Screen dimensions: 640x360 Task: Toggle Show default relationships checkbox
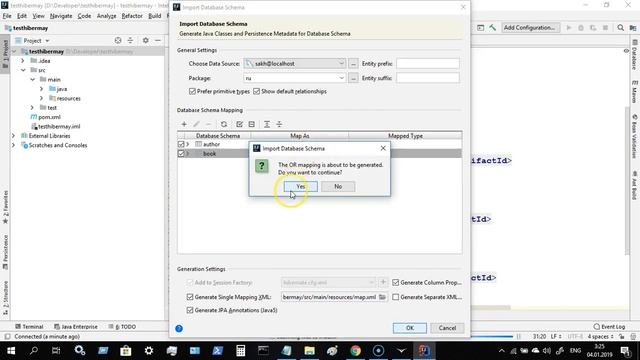point(256,91)
